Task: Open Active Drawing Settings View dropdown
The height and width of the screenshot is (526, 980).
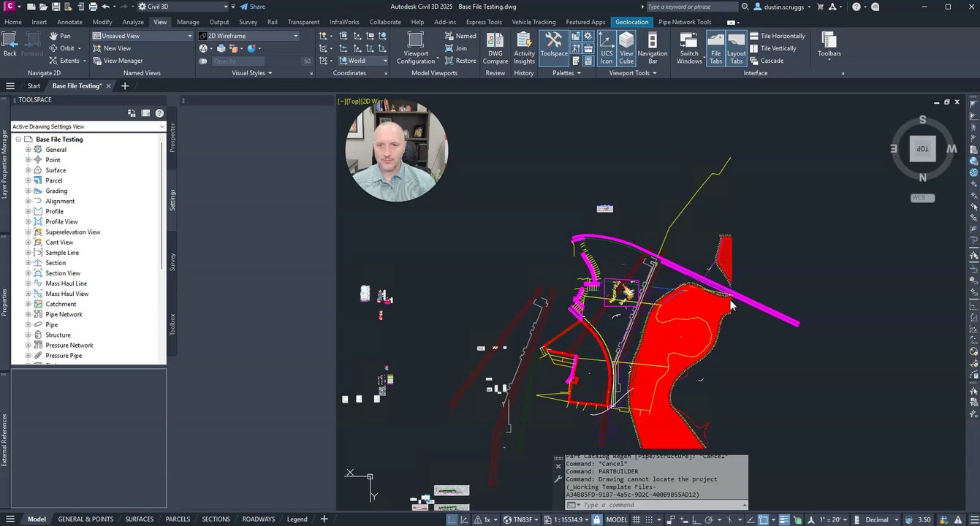Action: coord(88,126)
